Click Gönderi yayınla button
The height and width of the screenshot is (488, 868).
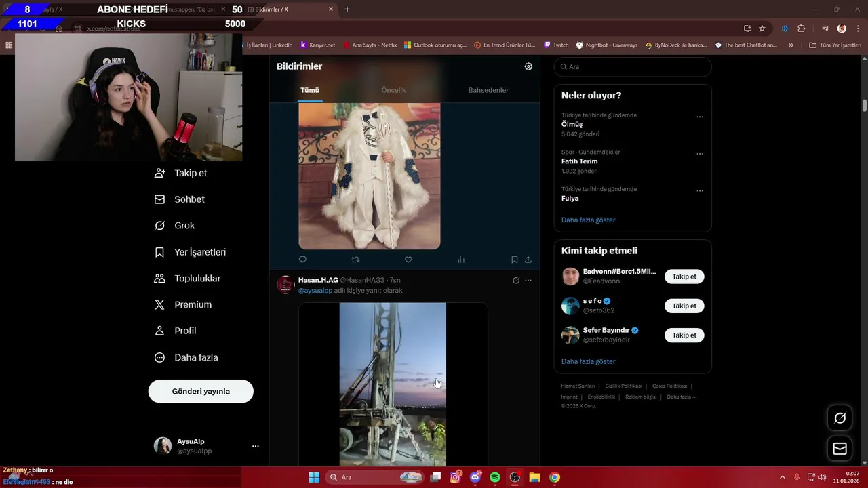coord(201,391)
